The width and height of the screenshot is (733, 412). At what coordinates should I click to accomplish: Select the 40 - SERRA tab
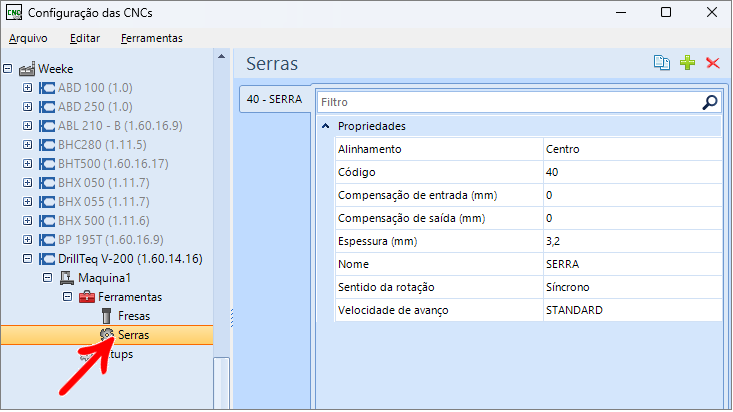click(x=275, y=99)
